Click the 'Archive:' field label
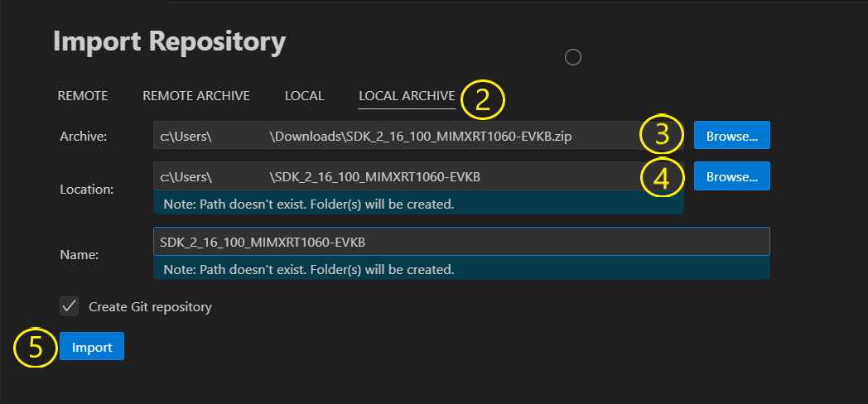Viewport: 868px width, 404px height. pos(83,137)
